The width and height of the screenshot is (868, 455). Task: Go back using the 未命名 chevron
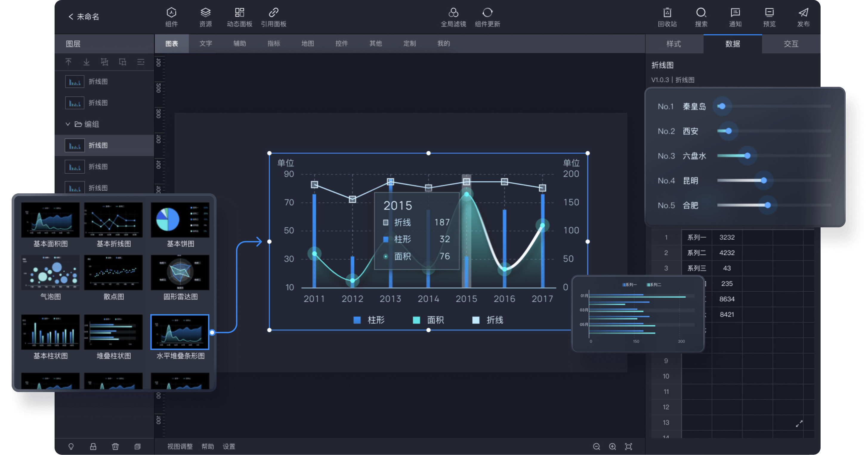click(x=71, y=16)
